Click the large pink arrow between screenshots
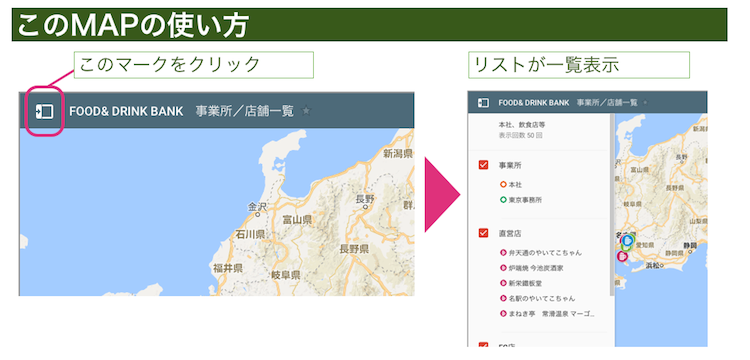 coord(442,195)
